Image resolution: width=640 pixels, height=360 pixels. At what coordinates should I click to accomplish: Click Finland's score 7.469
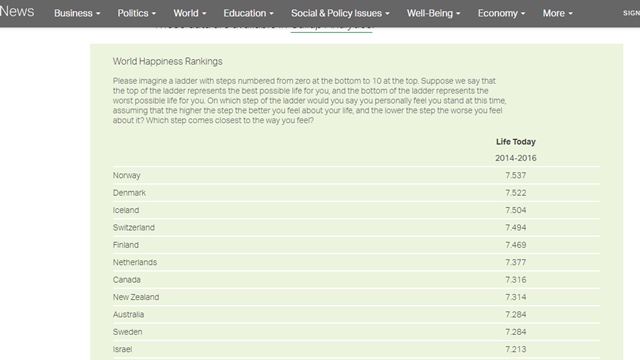(516, 245)
